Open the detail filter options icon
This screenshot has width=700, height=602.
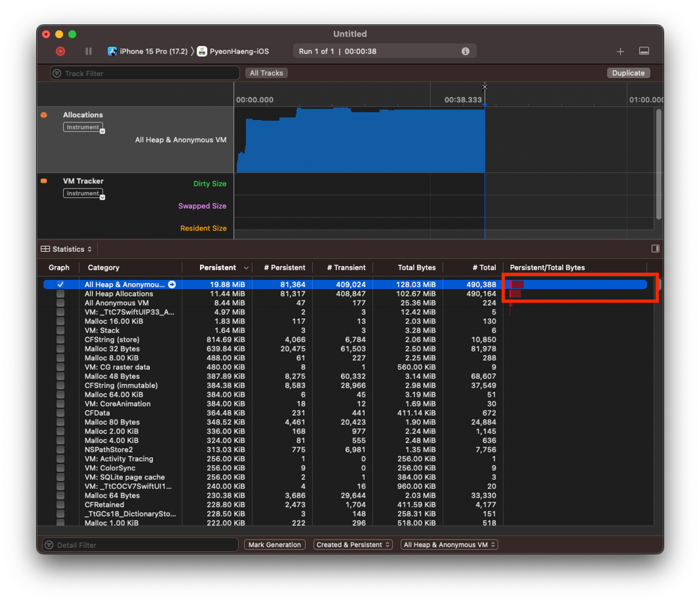[49, 545]
